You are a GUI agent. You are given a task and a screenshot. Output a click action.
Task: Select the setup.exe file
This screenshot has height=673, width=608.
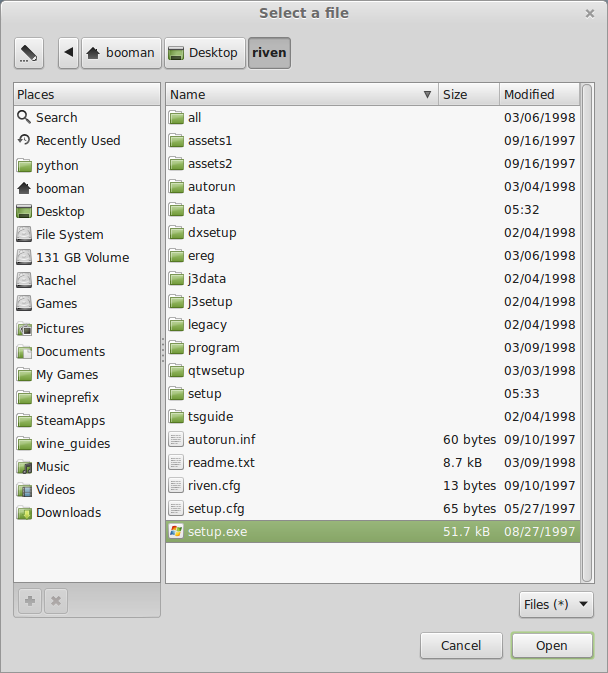tap(373, 531)
